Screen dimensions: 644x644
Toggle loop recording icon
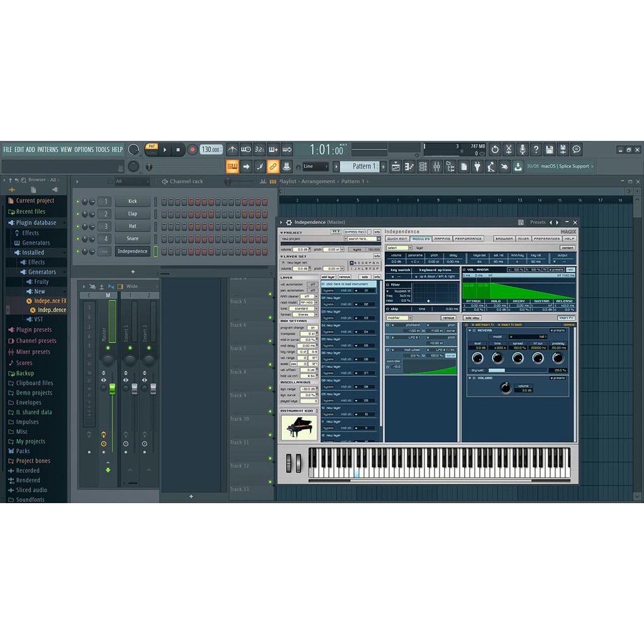pyautogui.click(x=287, y=150)
